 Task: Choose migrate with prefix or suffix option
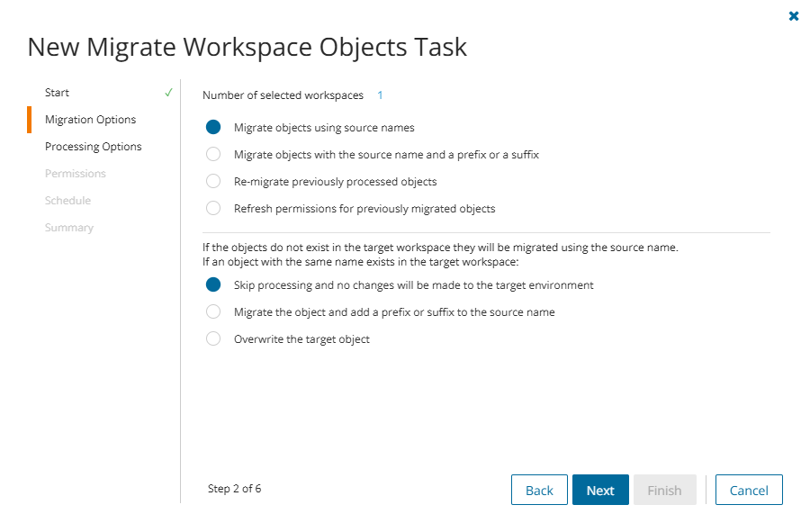point(213,155)
